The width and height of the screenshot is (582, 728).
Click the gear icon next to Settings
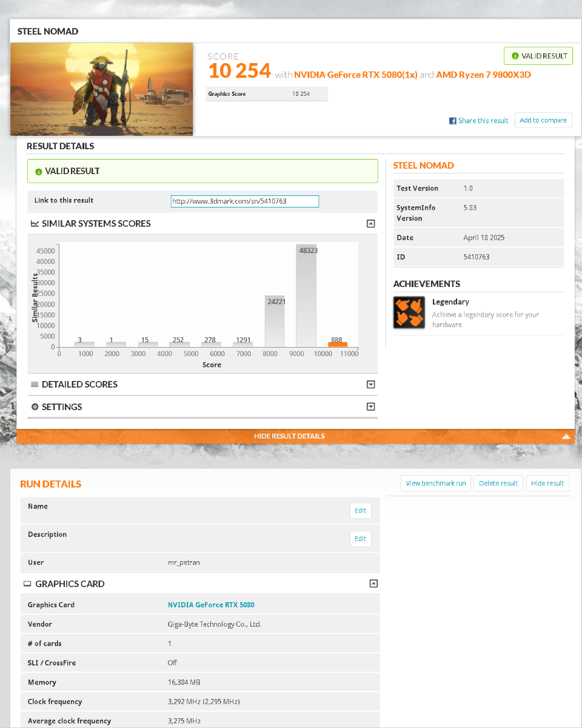pyautogui.click(x=35, y=407)
